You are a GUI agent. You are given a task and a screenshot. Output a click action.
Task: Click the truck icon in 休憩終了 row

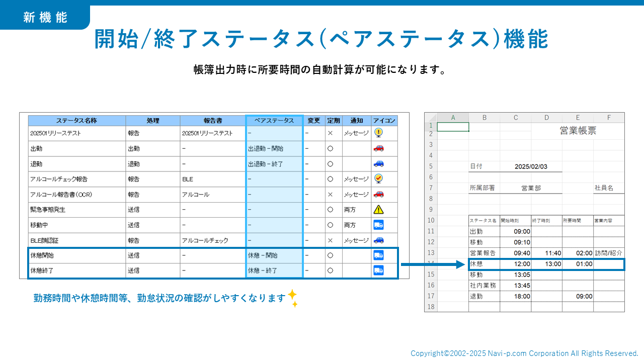(379, 270)
